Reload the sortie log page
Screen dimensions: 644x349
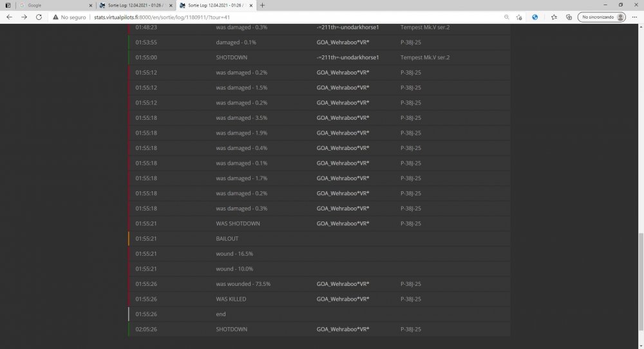point(39,17)
